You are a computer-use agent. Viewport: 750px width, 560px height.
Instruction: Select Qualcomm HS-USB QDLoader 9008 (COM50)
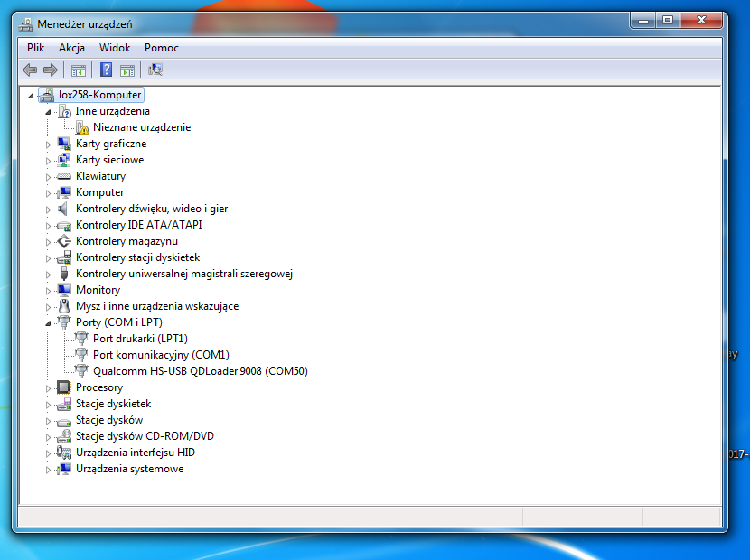tap(200, 371)
